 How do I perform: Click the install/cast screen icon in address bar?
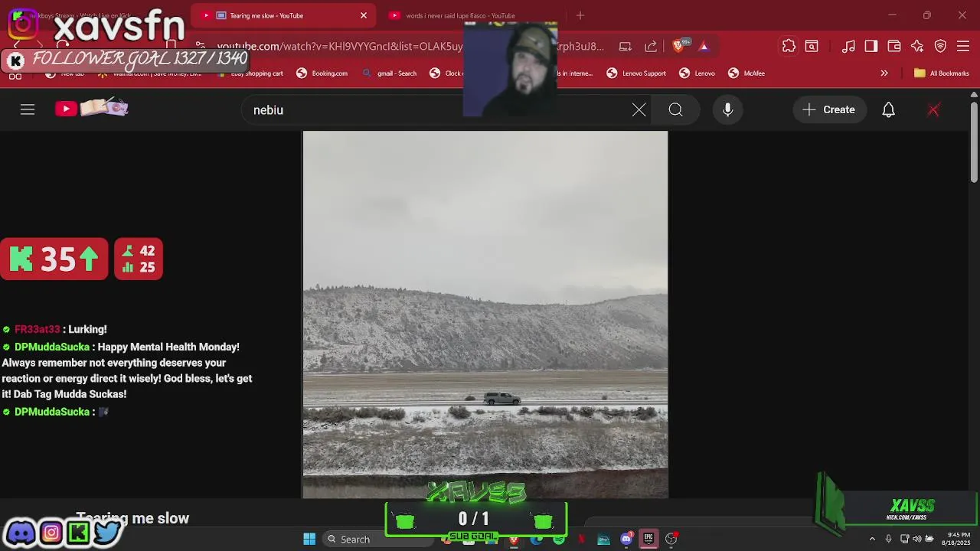tap(626, 46)
